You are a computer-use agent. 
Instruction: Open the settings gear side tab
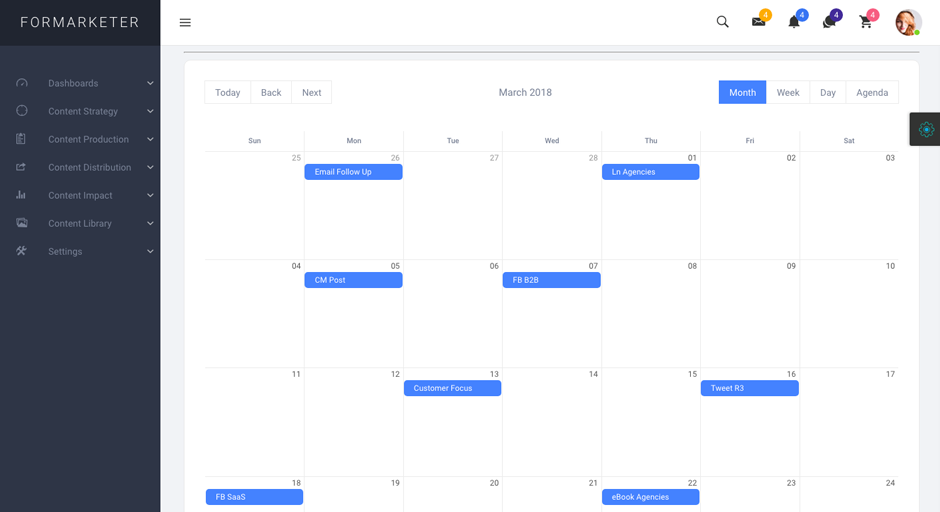pyautogui.click(x=926, y=129)
